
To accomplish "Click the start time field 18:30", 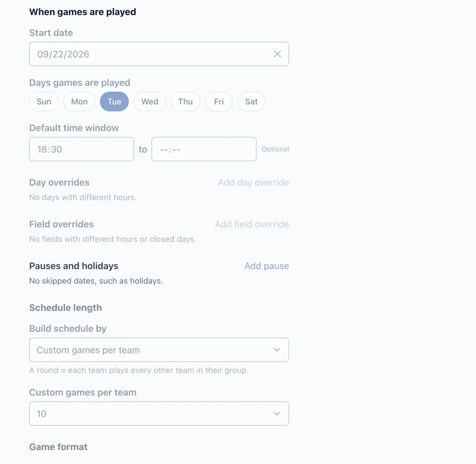I will tap(82, 149).
